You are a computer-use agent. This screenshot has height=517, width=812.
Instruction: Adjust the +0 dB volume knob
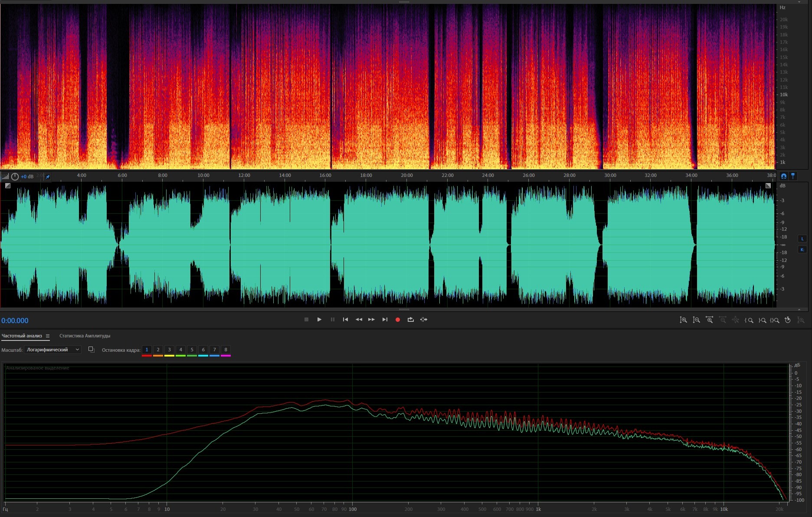[15, 177]
